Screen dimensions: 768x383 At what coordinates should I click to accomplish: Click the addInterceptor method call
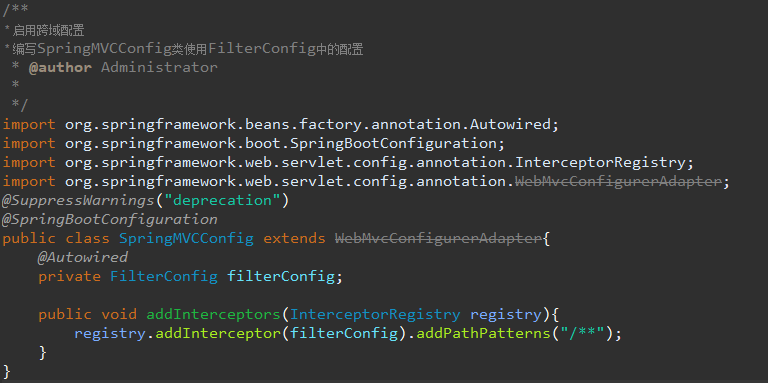[x=218, y=334]
